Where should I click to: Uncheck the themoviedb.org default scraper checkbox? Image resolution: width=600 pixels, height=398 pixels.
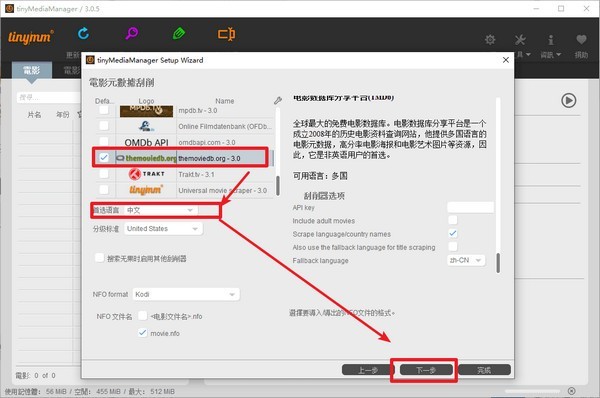click(x=104, y=157)
